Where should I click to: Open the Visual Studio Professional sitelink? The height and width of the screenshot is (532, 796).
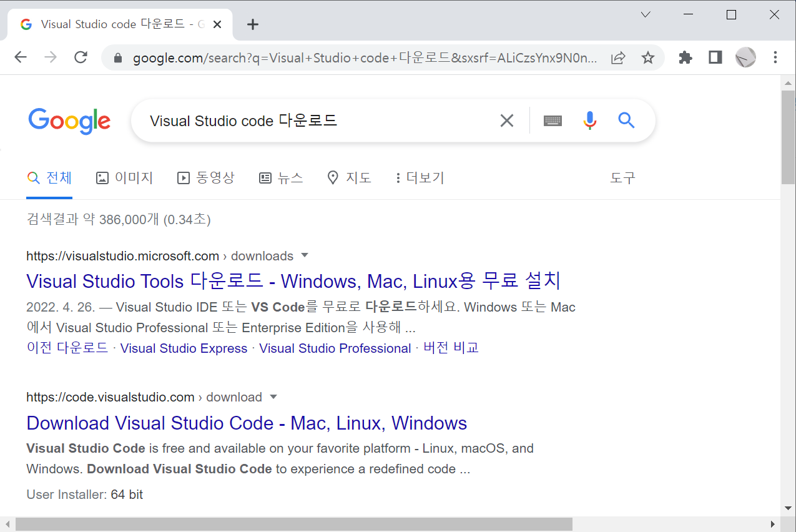tap(335, 348)
